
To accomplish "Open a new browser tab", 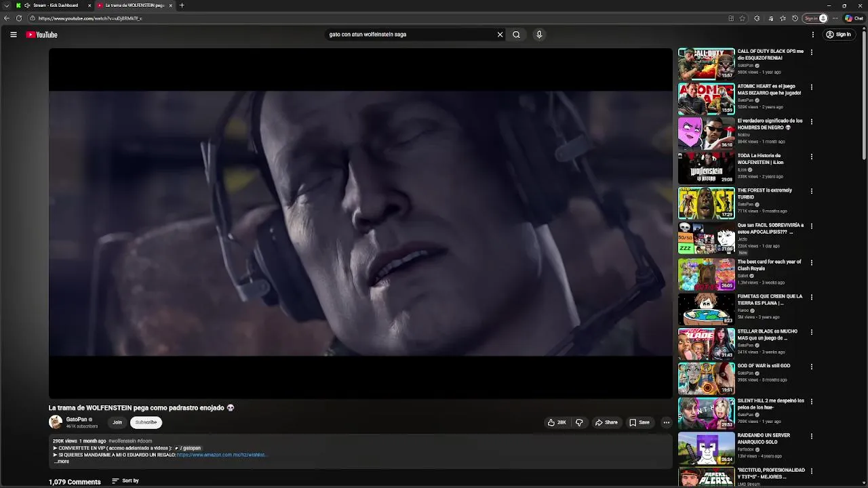I will [182, 5].
